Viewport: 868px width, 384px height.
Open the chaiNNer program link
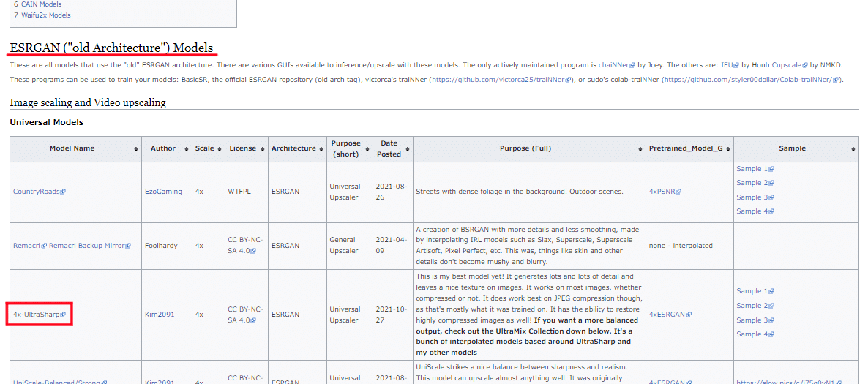[617, 65]
